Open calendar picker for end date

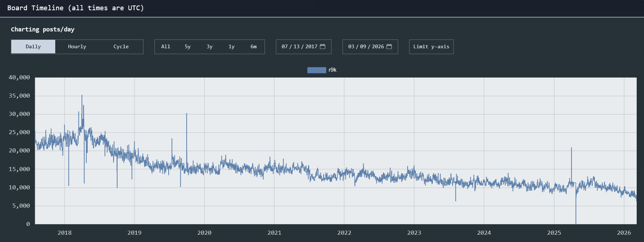pos(389,46)
